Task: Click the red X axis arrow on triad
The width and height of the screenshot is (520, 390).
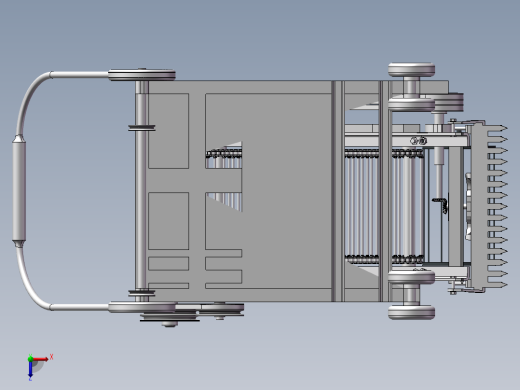Action: pyautogui.click(x=41, y=359)
